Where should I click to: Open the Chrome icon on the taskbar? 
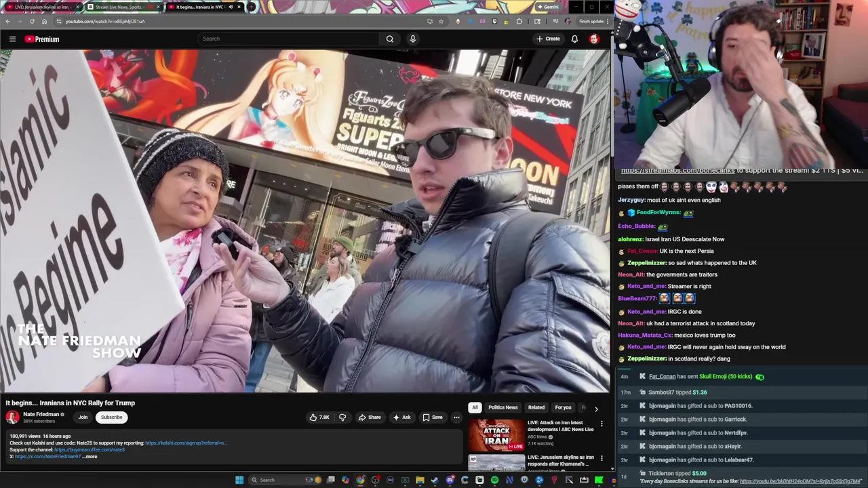[x=360, y=480]
